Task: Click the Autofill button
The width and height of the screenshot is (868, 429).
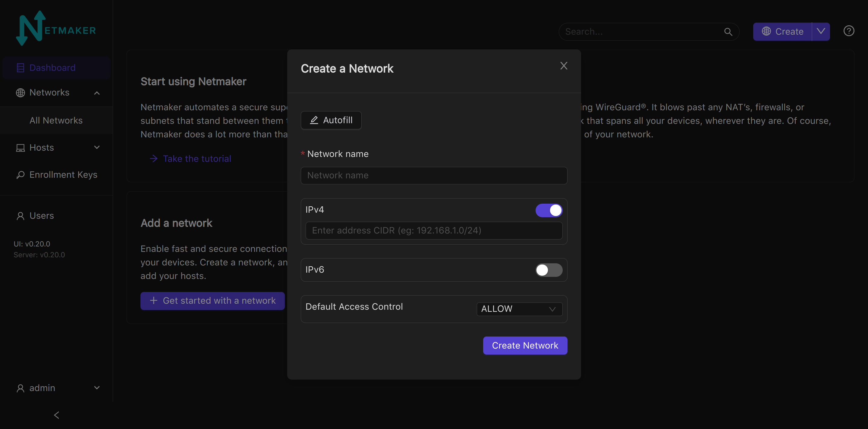Action: 331,120
